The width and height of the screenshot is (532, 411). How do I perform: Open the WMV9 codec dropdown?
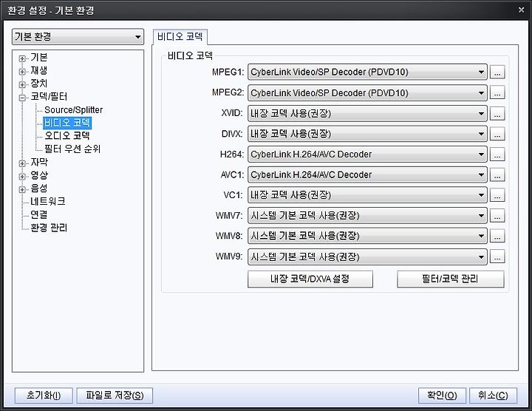click(367, 257)
